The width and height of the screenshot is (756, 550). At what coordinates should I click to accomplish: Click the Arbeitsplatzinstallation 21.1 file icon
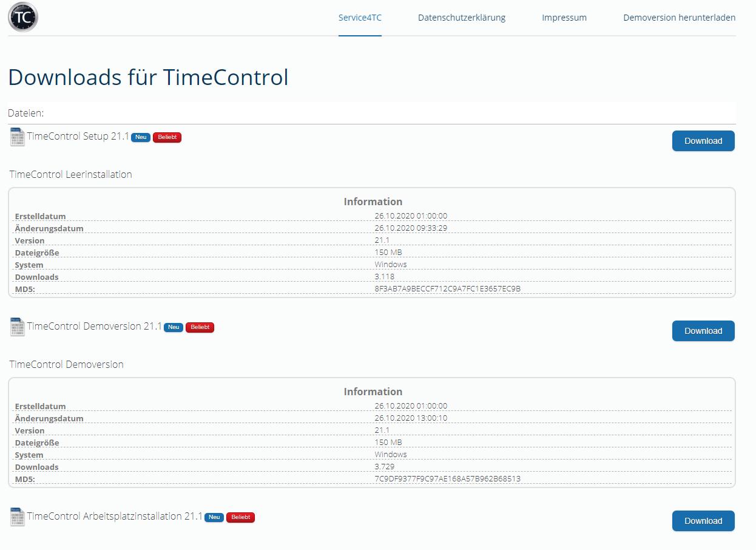(x=18, y=517)
